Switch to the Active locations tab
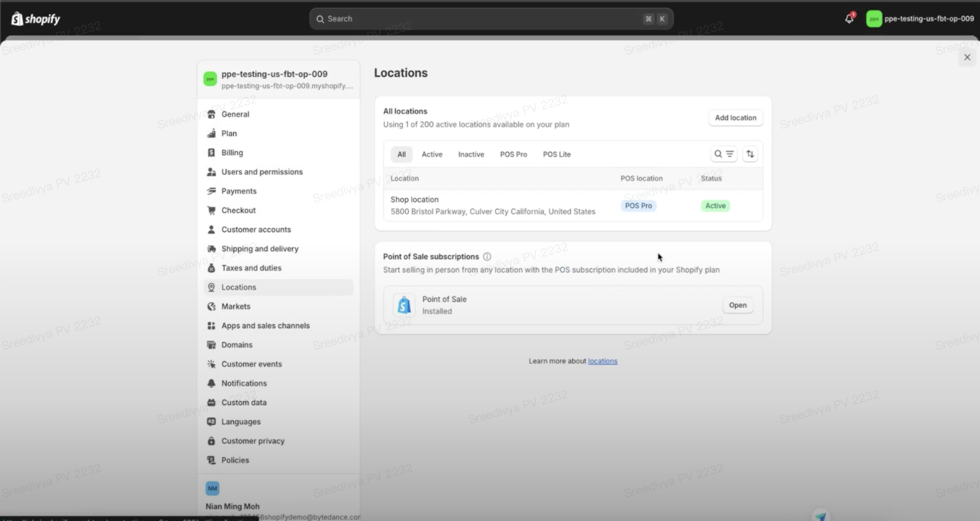This screenshot has height=521, width=980. (432, 154)
